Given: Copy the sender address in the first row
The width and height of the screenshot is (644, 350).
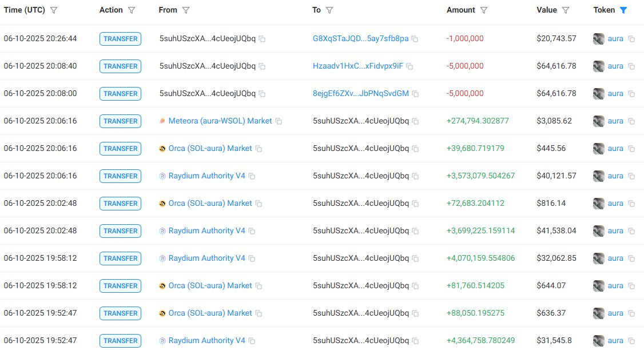Looking at the screenshot, I should [x=262, y=39].
